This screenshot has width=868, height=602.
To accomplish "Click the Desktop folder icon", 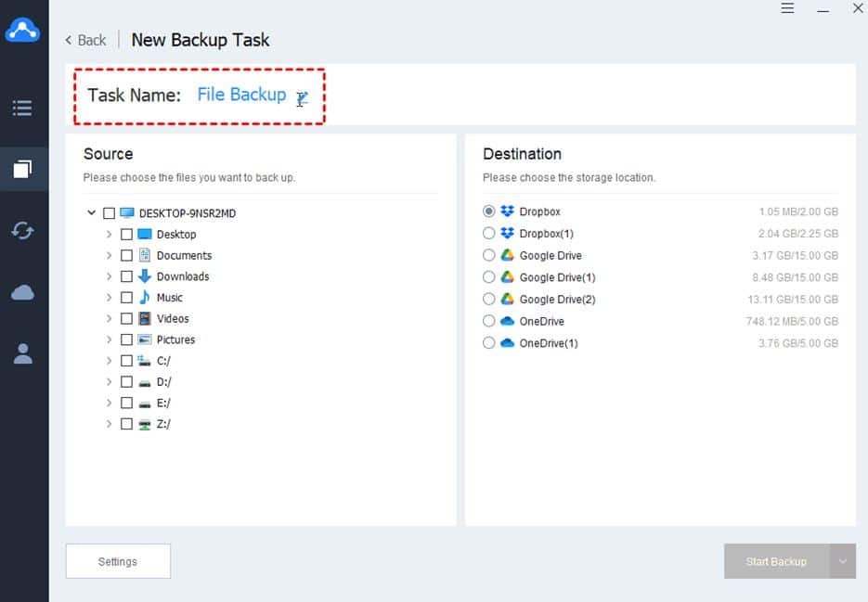I will tap(145, 234).
